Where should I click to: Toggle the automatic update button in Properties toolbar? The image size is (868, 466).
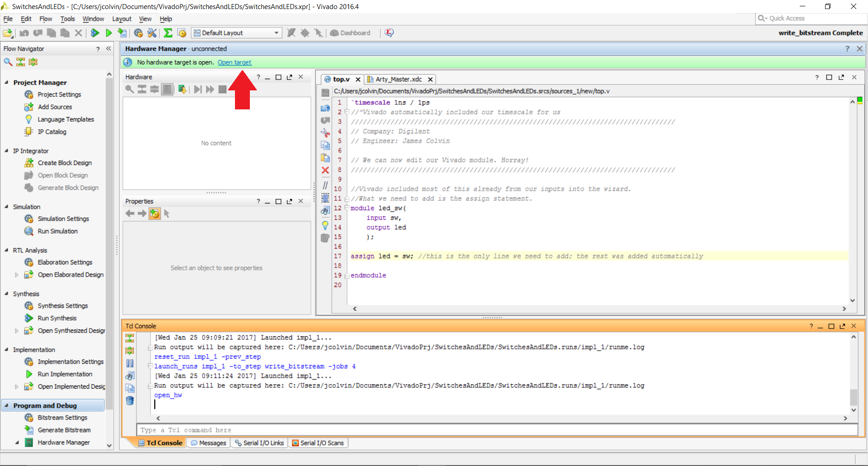[155, 214]
